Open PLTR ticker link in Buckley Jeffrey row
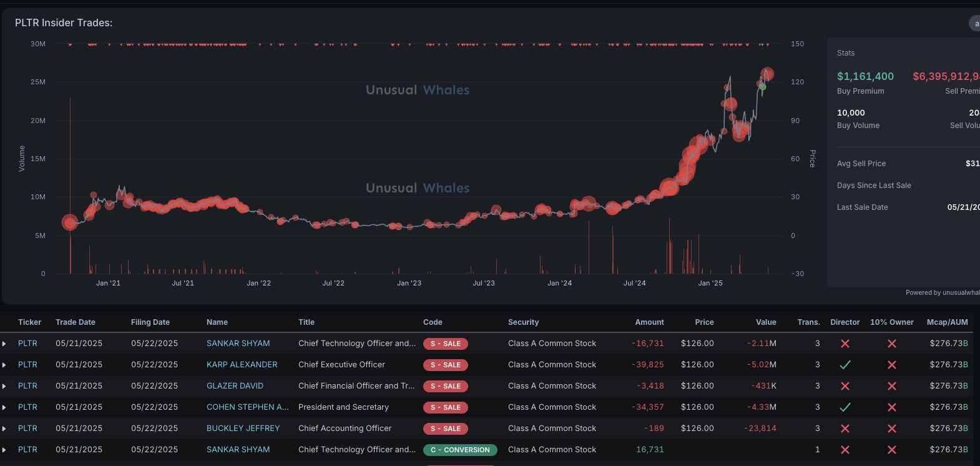The width and height of the screenshot is (980, 466). (x=27, y=429)
